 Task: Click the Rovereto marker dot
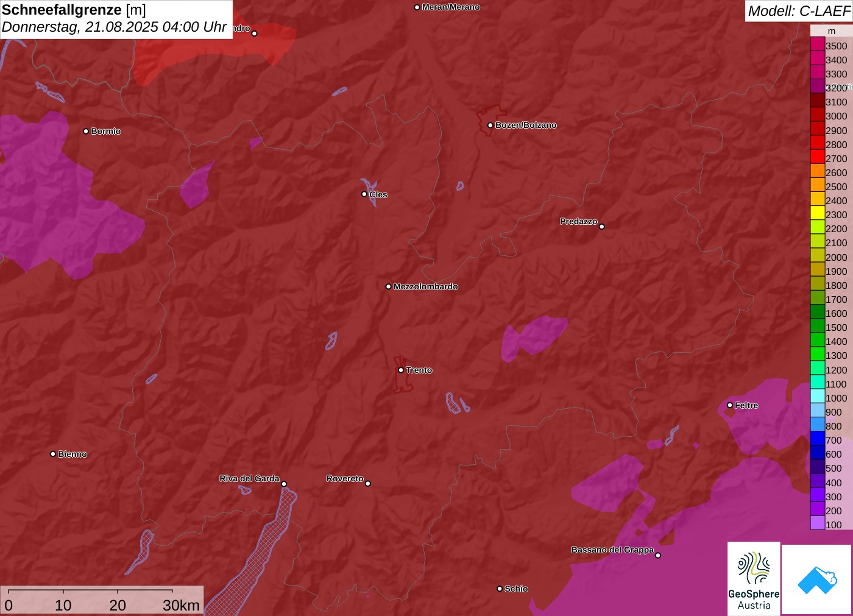click(368, 483)
